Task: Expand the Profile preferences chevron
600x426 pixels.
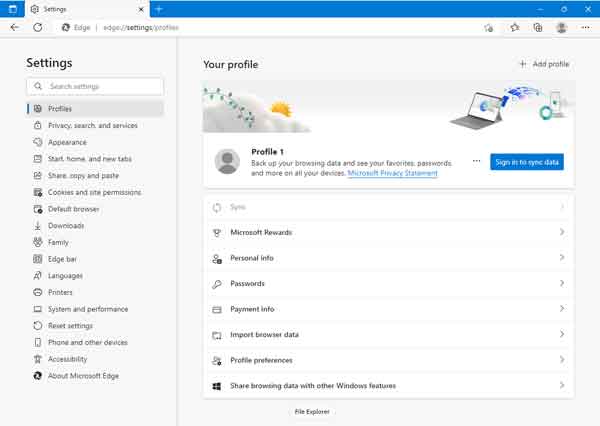Action: tap(562, 360)
